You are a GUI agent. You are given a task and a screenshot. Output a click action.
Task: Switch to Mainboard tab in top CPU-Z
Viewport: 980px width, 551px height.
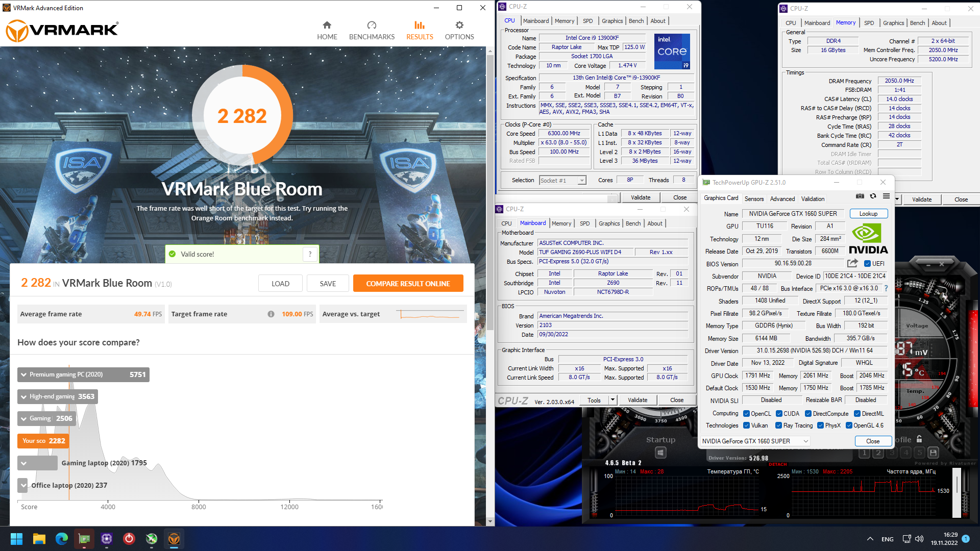[535, 21]
